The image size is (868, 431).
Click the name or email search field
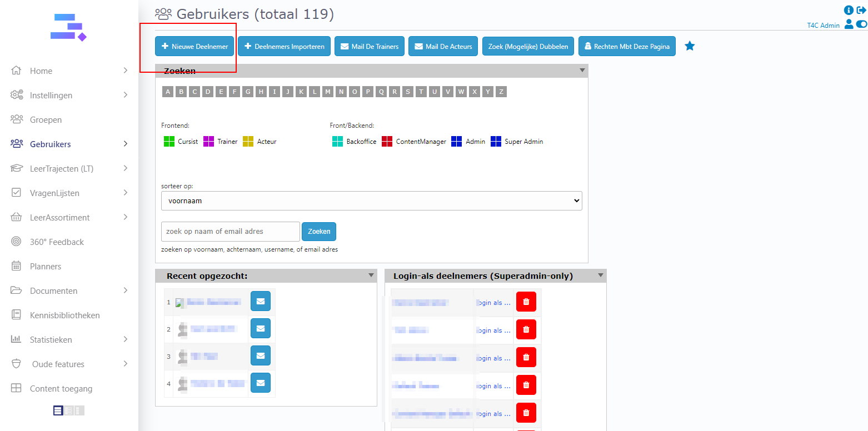coord(230,232)
